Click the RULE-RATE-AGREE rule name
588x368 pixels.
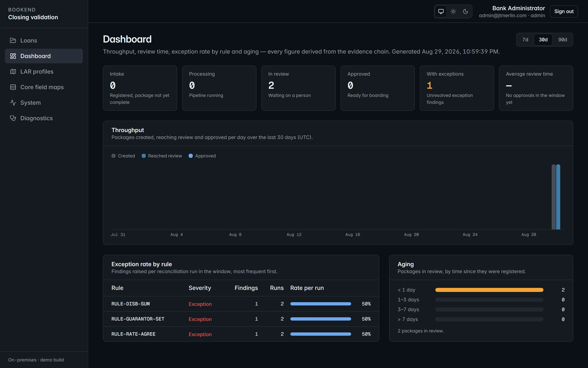133,334
